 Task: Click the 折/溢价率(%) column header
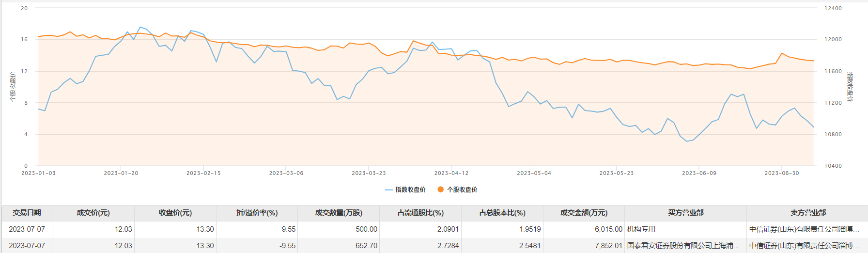(257, 213)
